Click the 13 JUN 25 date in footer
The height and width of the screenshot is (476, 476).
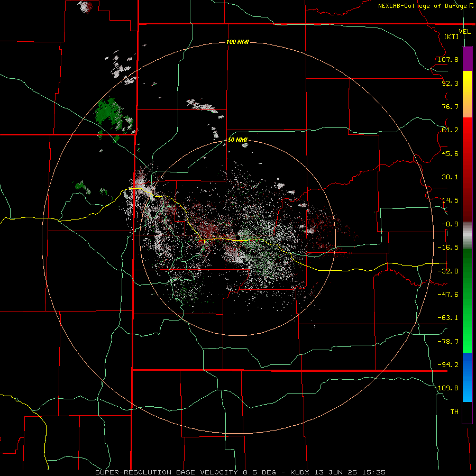(x=337, y=472)
